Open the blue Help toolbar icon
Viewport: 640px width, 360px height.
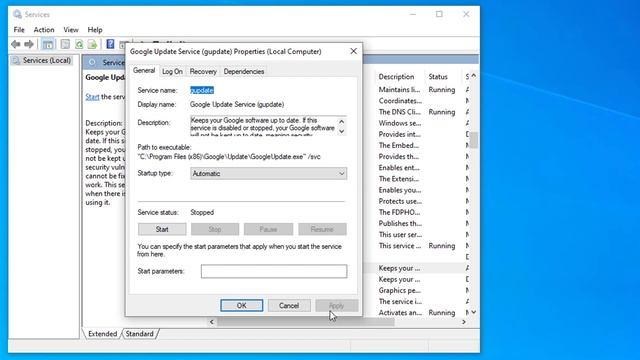click(x=110, y=44)
